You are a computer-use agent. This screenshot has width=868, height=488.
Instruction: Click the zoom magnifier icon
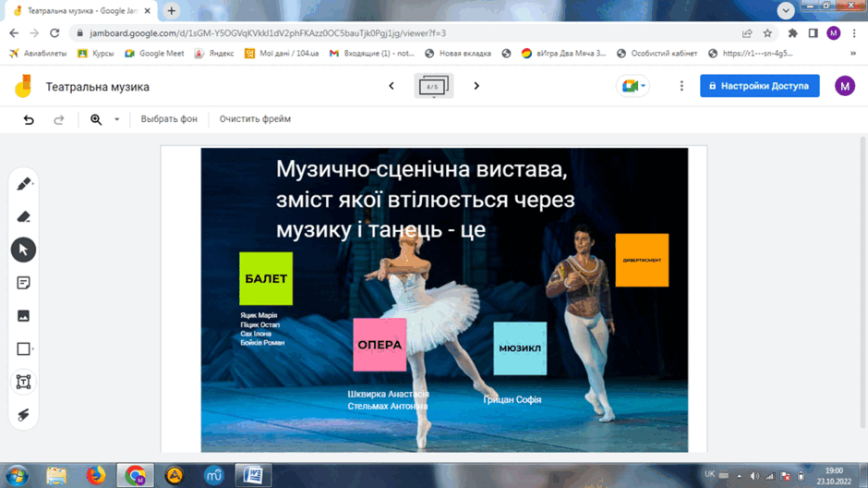96,119
